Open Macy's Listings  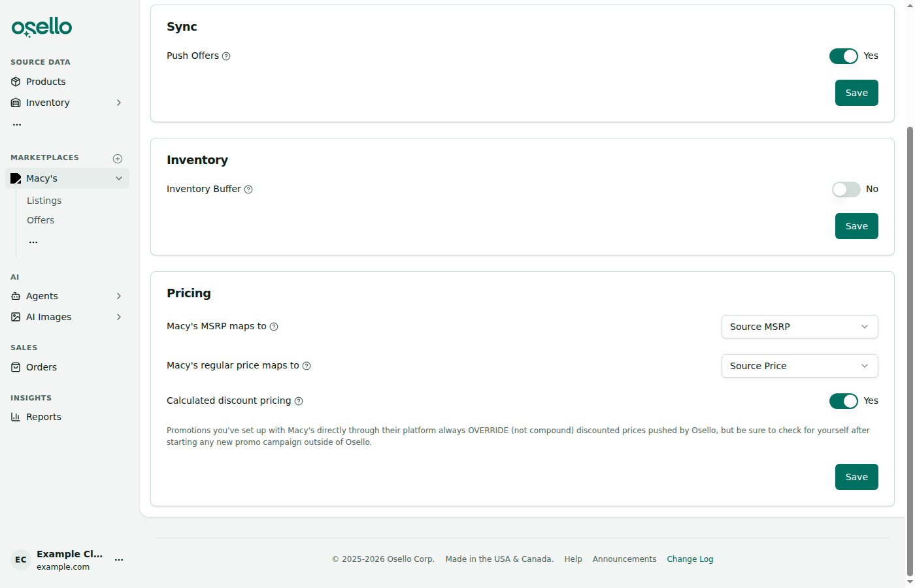tap(44, 201)
